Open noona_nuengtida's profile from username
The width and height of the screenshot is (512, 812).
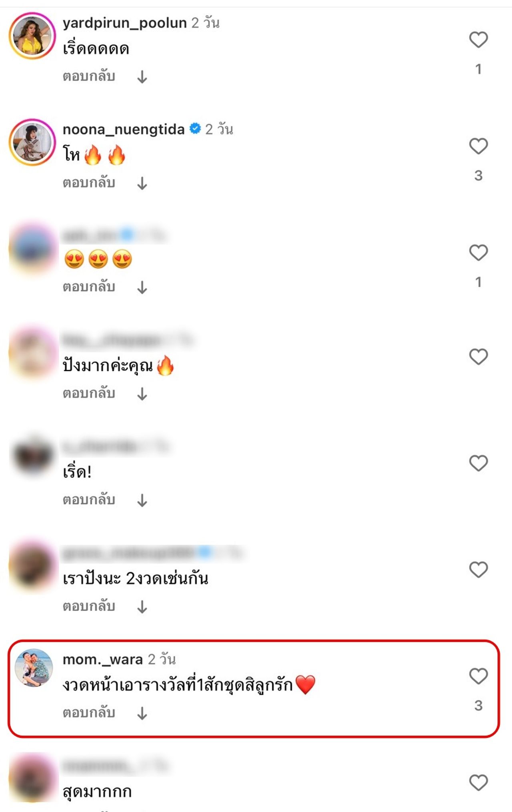[124, 129]
